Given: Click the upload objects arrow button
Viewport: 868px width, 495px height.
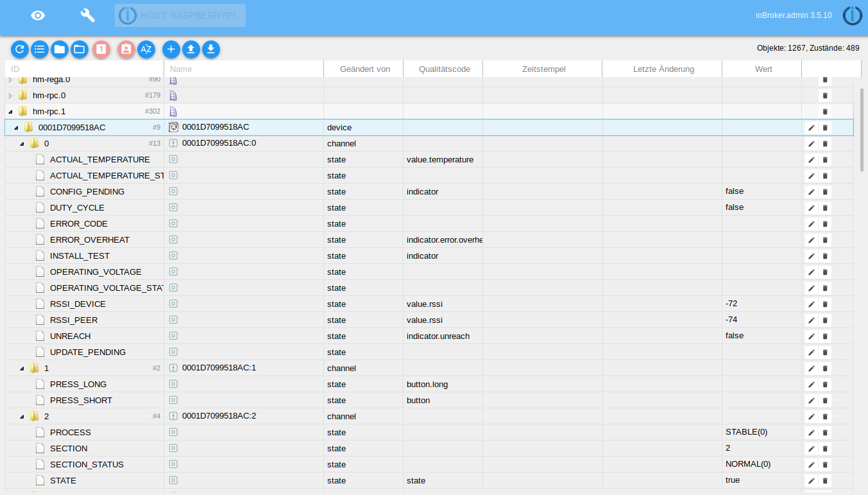Looking at the screenshot, I should pos(191,49).
